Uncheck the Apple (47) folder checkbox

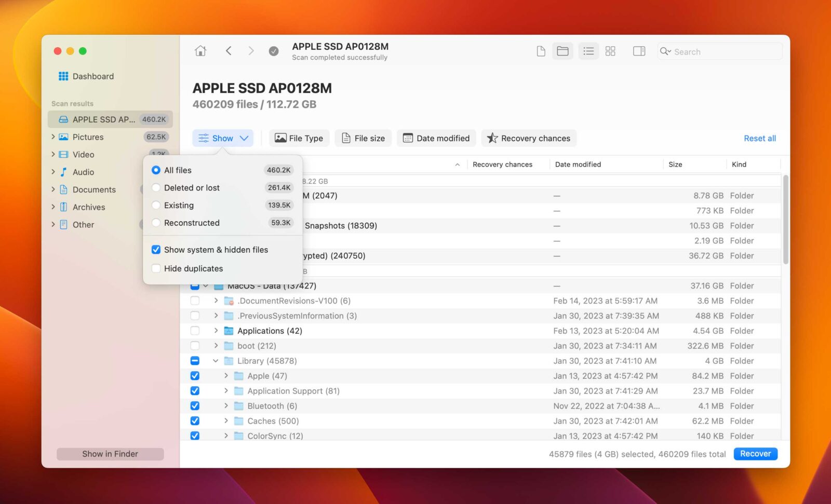pos(195,376)
